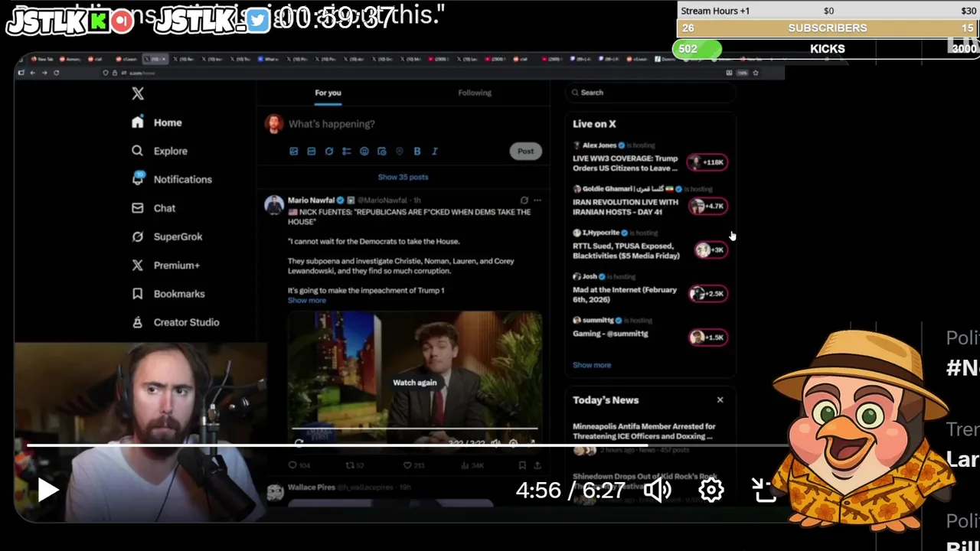Reply to the Mario Nawfal post
980x551 pixels.
[299, 465]
